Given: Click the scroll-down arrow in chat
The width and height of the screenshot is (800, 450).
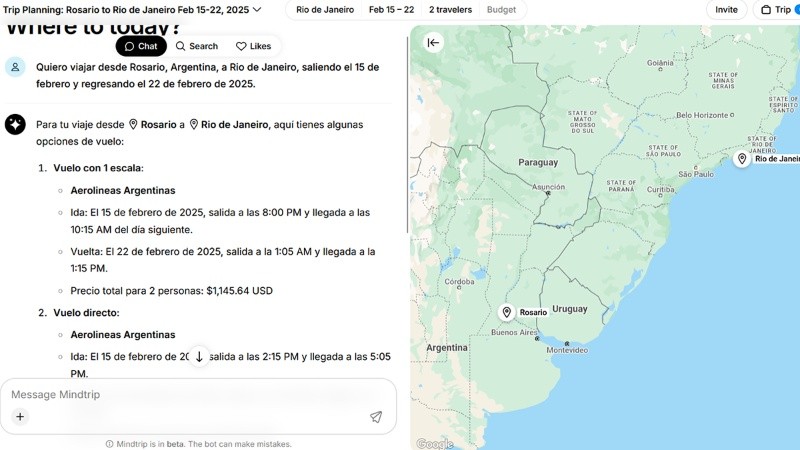Looking at the screenshot, I should tap(199, 357).
